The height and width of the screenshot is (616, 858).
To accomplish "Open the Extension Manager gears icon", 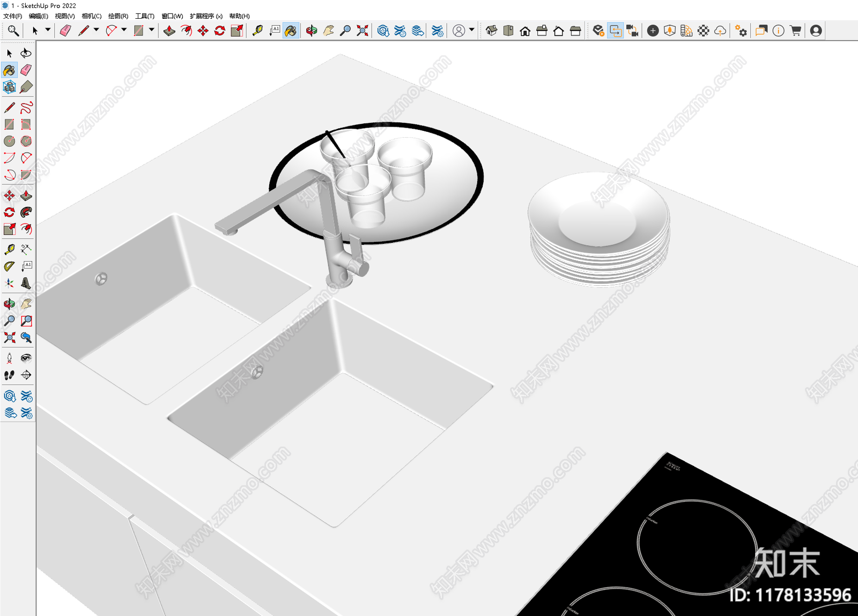I will 741,31.
